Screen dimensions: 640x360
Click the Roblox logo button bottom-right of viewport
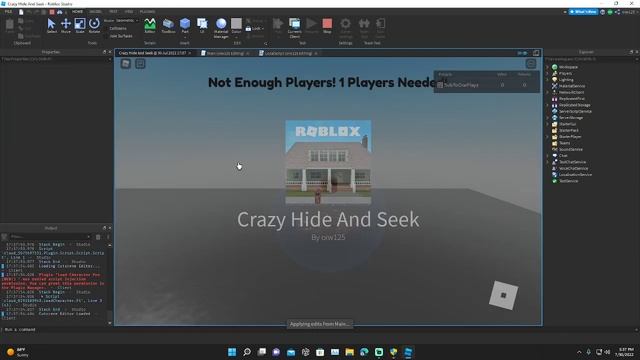coord(503,295)
